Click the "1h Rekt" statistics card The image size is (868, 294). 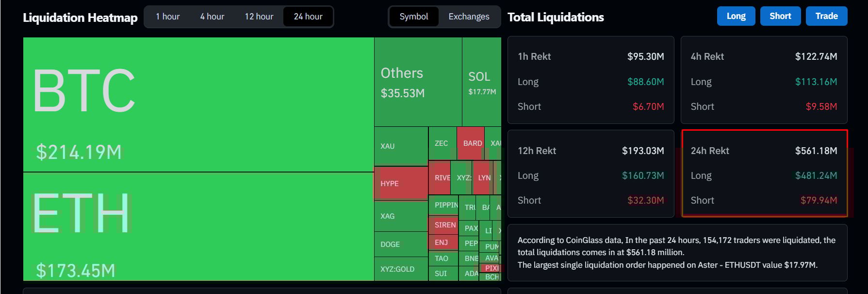(590, 80)
